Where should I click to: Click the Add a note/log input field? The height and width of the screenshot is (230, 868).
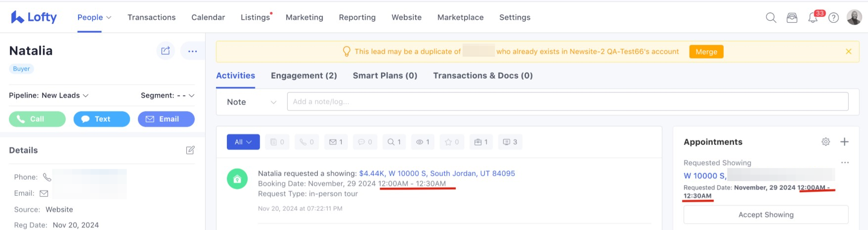tap(567, 101)
